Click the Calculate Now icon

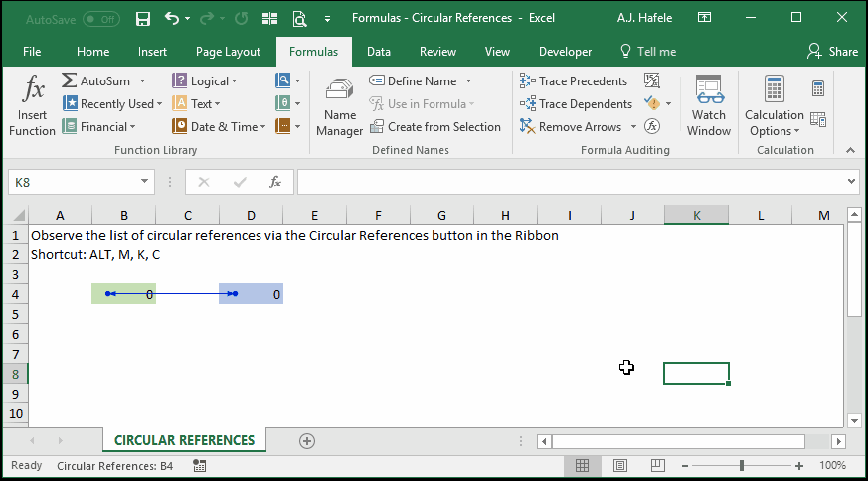[x=818, y=88]
